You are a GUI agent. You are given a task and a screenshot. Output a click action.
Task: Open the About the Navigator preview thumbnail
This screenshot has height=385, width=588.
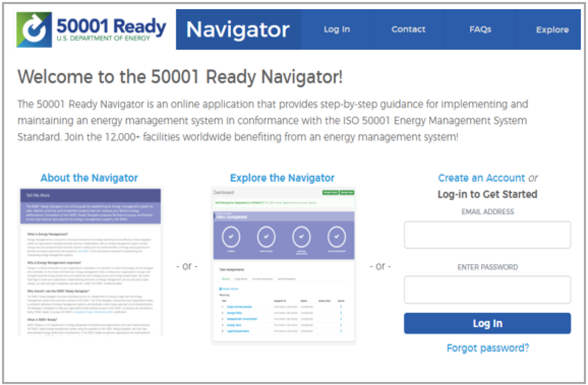click(x=90, y=262)
